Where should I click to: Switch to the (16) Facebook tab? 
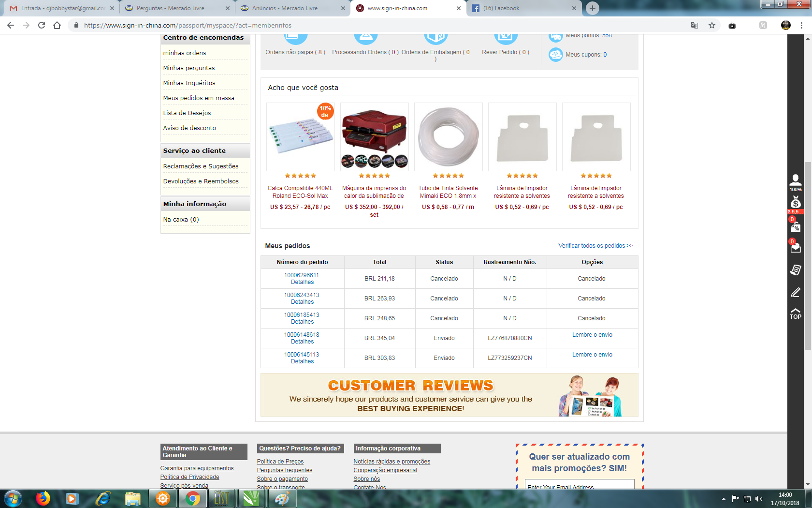point(523,8)
